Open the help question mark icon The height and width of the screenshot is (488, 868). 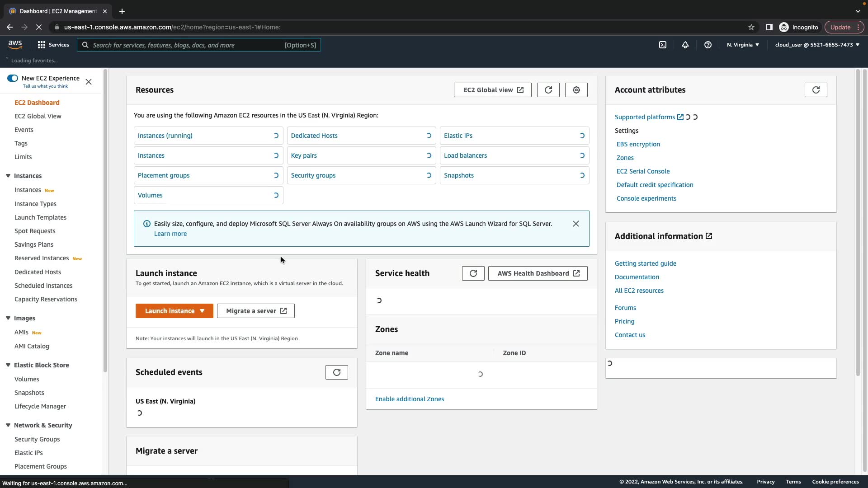pos(708,45)
